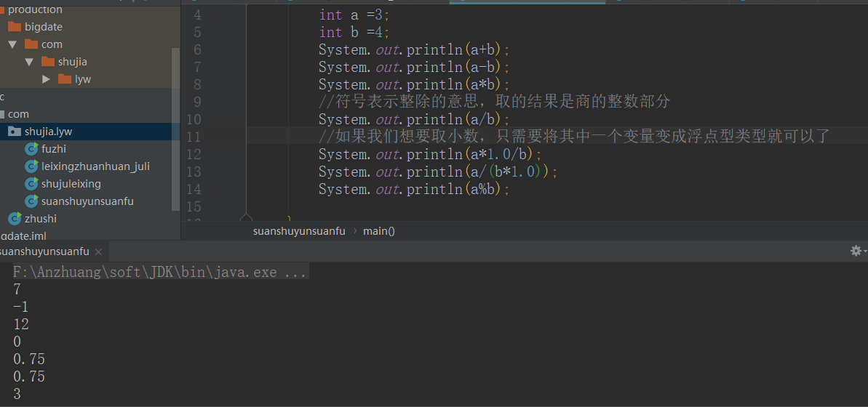
Task: Click console output value 0
Action: [x=17, y=342]
